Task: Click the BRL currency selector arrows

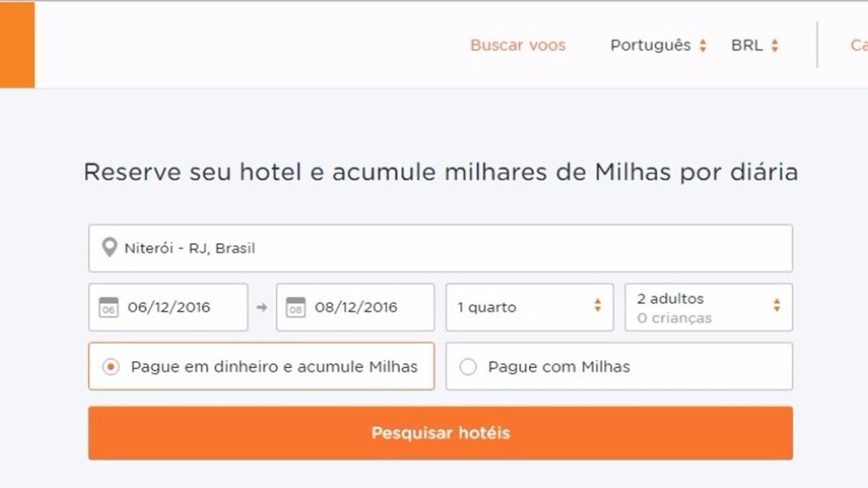Action: click(774, 46)
